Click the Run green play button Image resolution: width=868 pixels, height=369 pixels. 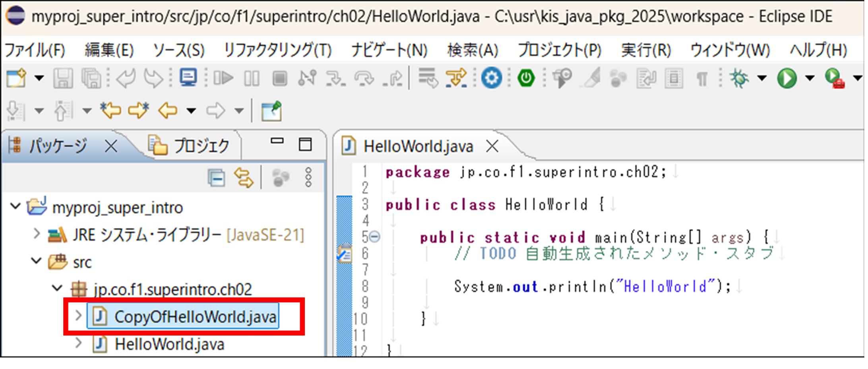pyautogui.click(x=787, y=78)
